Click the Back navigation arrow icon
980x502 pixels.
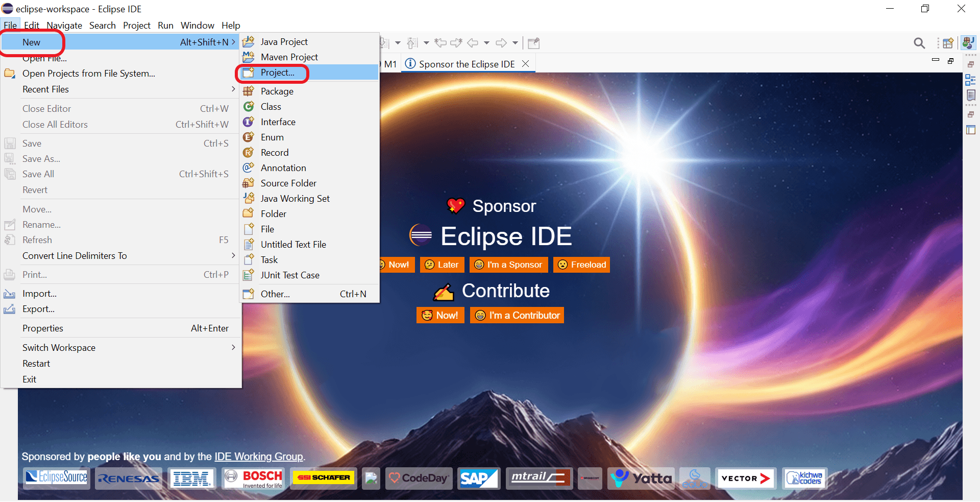[x=473, y=43]
